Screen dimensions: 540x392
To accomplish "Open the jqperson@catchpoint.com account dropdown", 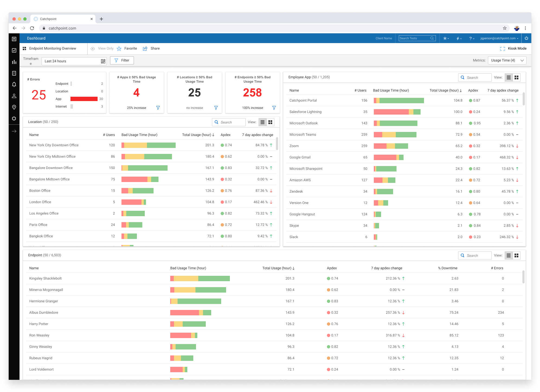I will click(499, 38).
